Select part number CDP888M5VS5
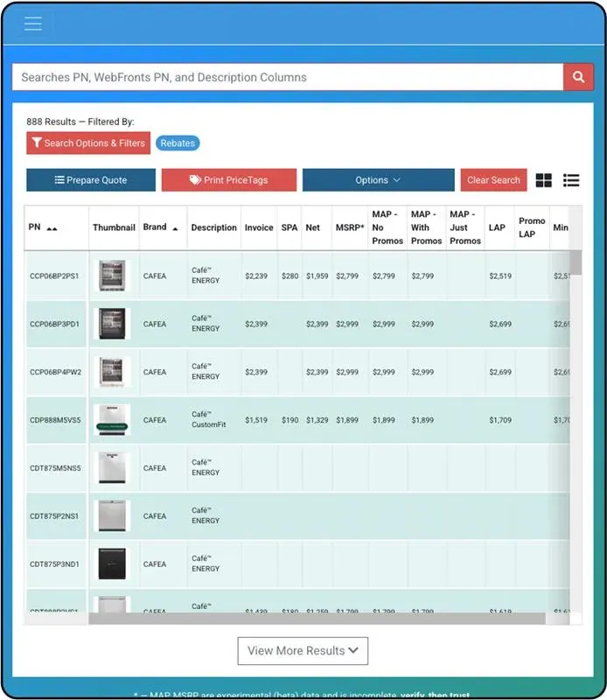Image resolution: width=607 pixels, height=700 pixels. (x=55, y=420)
